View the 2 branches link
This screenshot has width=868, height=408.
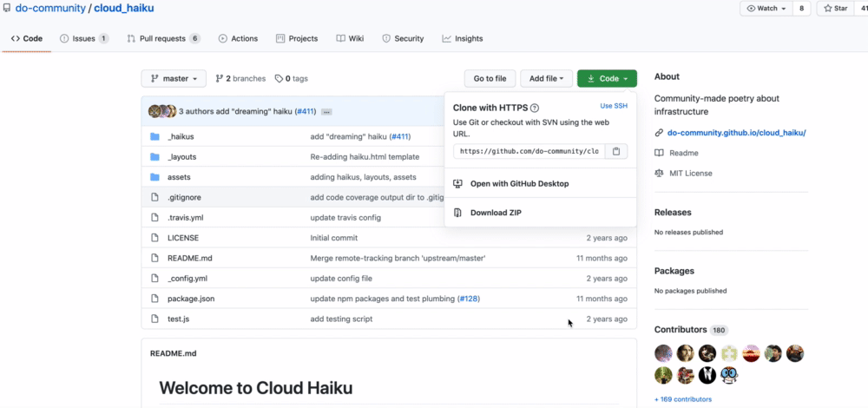(x=240, y=79)
